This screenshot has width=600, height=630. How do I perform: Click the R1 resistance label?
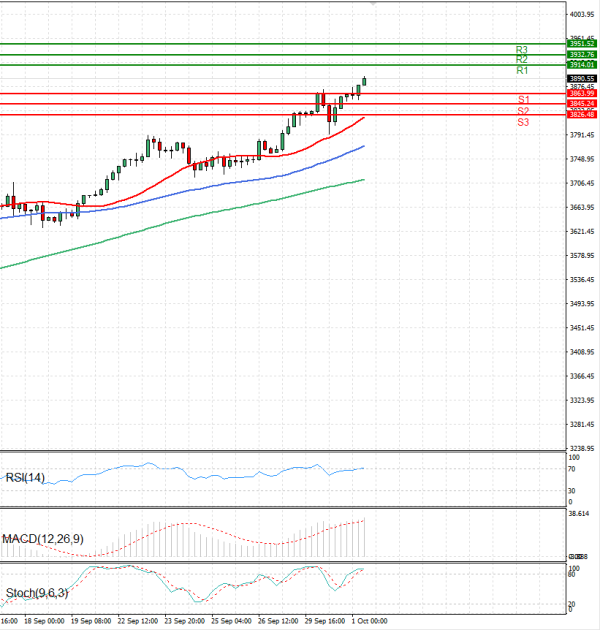tap(522, 71)
